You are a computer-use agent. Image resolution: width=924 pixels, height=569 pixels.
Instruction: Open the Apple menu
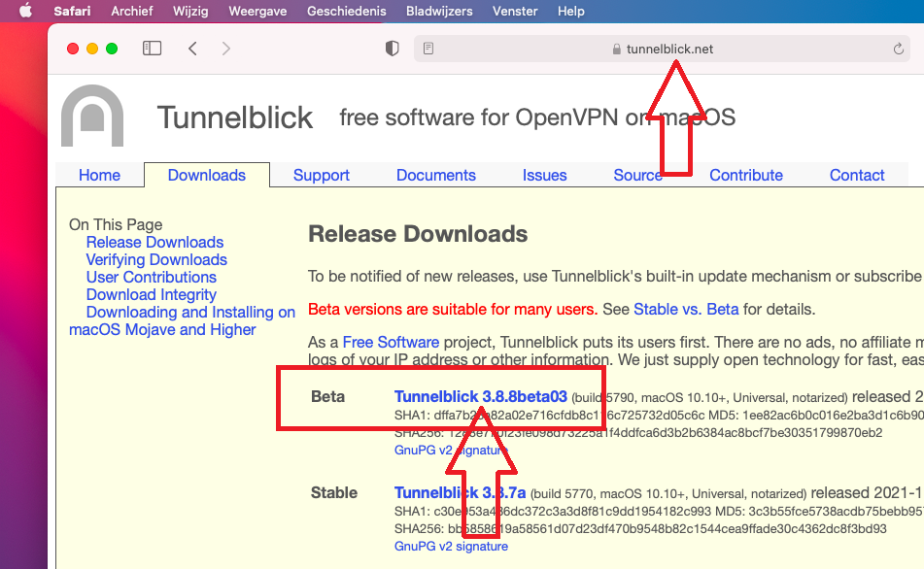25,11
